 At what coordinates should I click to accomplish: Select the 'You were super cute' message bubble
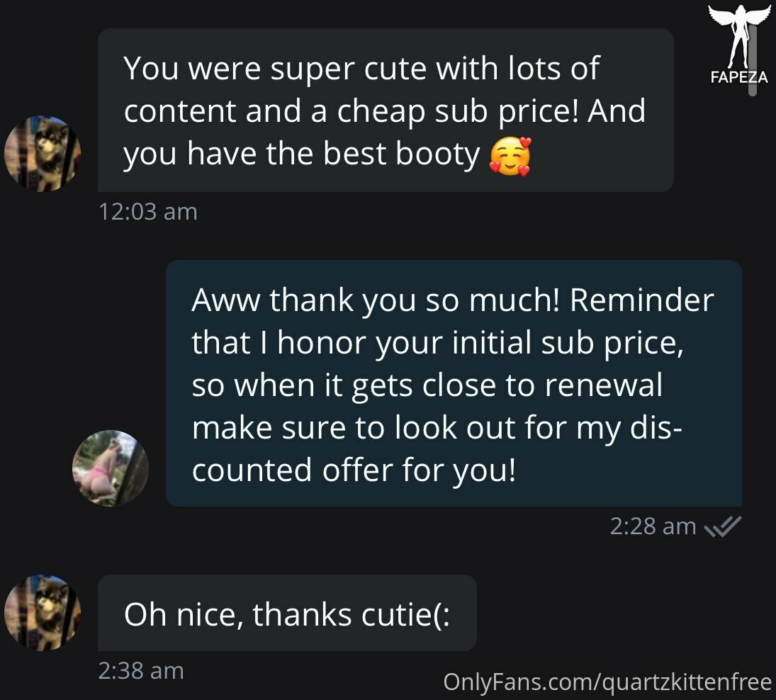(x=386, y=111)
